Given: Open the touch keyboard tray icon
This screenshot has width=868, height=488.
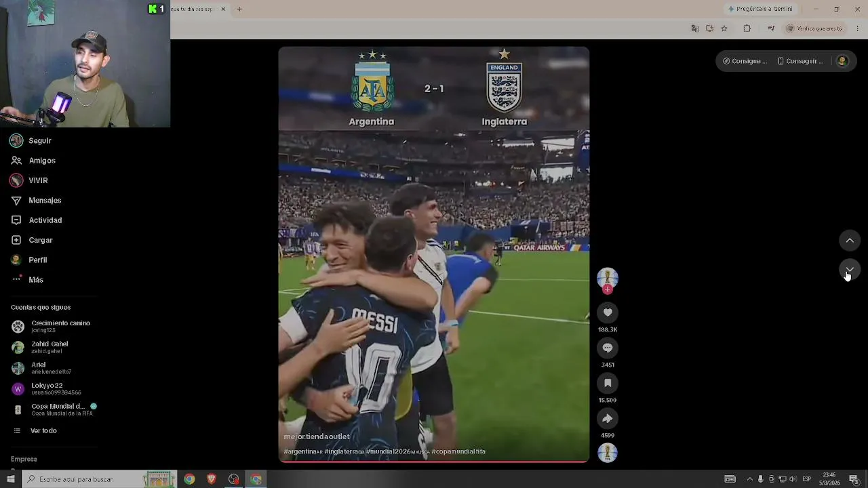Looking at the screenshot, I should coord(730,479).
